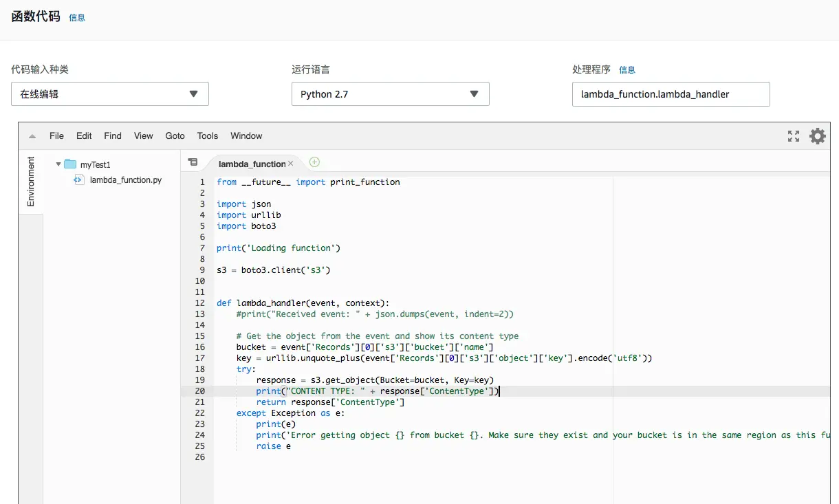This screenshot has width=839, height=504.
Task: Open the Window menu
Action: coord(246,135)
